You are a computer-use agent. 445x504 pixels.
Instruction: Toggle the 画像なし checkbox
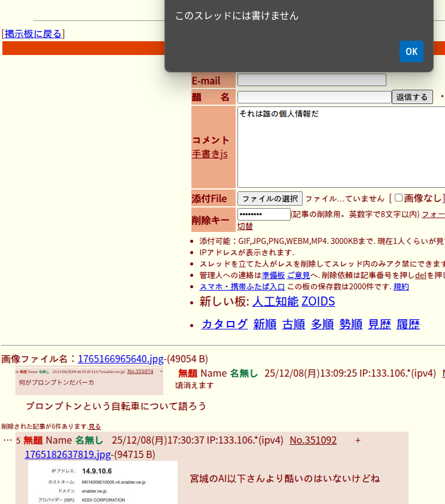coord(399,198)
